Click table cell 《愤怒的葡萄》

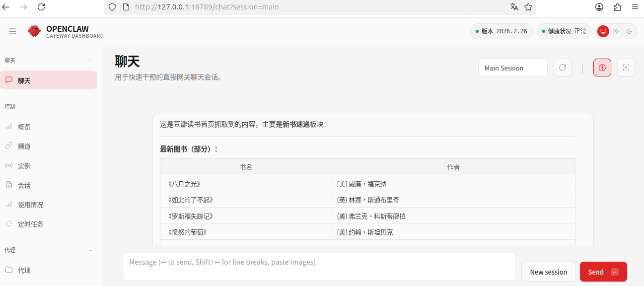pos(246,232)
